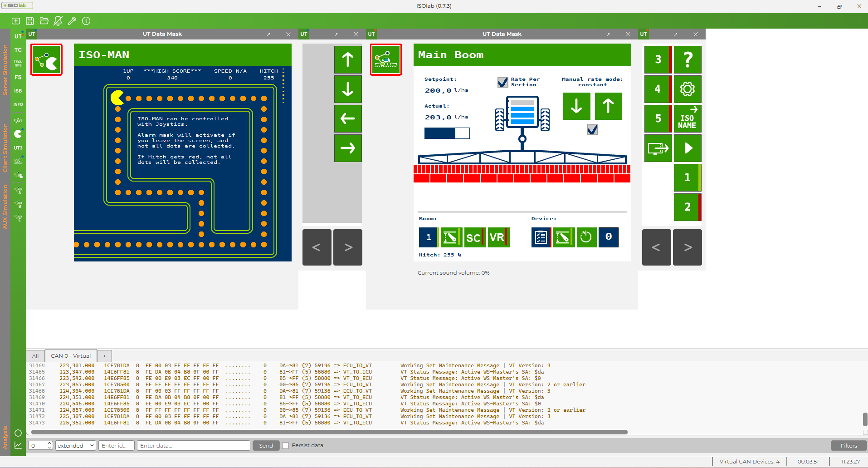The width and height of the screenshot is (868, 468).
Task: Switch to the All log tab
Action: tap(35, 356)
